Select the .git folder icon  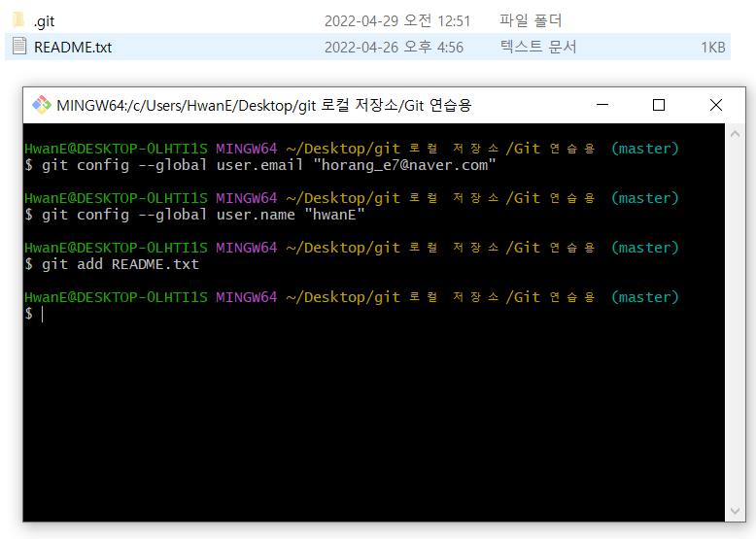tap(18, 20)
